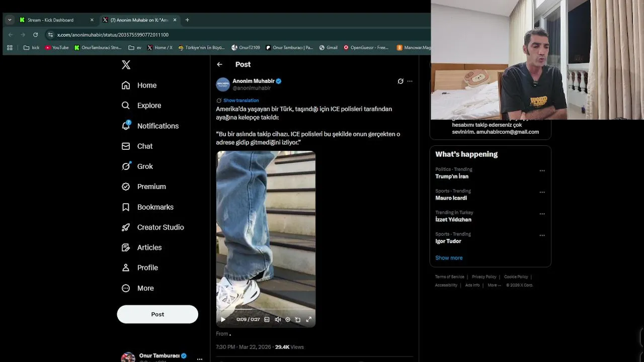Open Premium in the sidebar
The width and height of the screenshot is (644, 362).
(143, 187)
